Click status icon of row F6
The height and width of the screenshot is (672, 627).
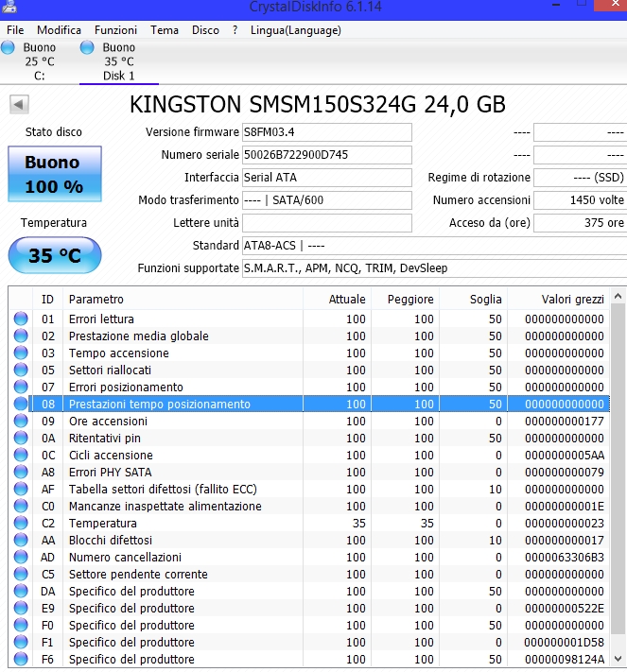(x=21, y=659)
